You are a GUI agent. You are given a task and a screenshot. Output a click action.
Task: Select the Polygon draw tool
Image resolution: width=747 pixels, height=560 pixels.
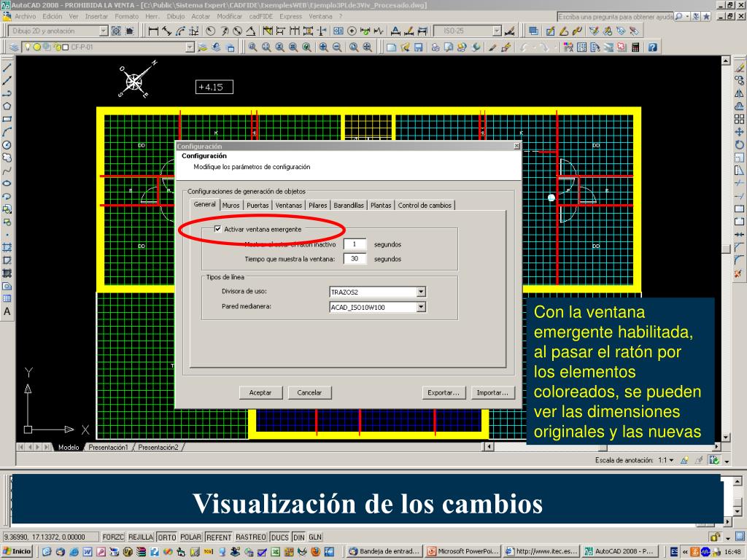click(7, 106)
